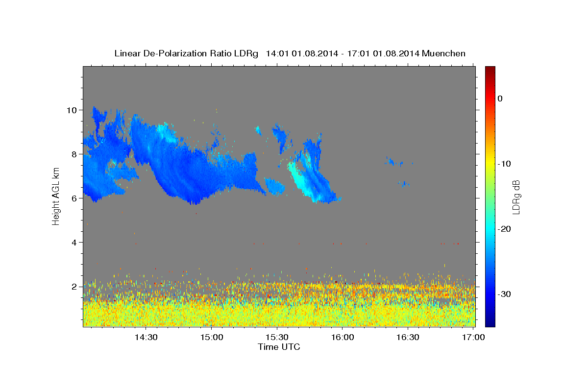Click the height tick label 6
This screenshot has width=588, height=392.
pos(74,198)
